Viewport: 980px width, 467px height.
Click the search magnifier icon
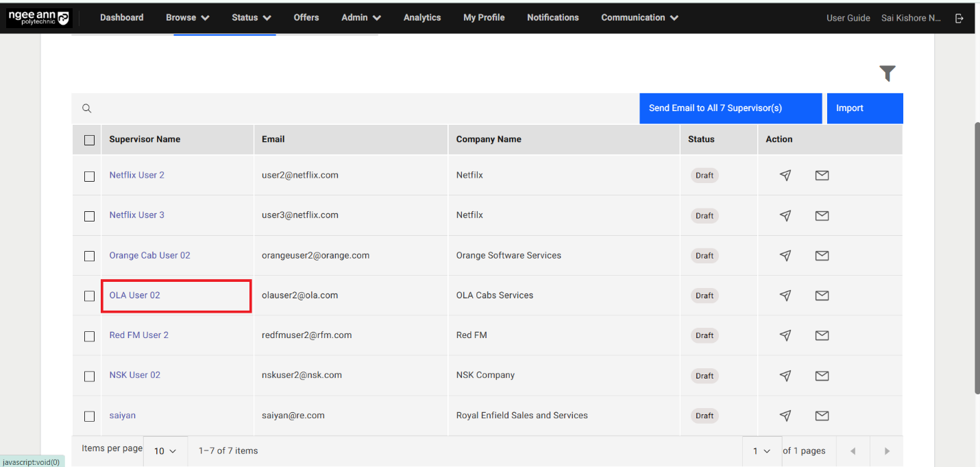pos(86,108)
